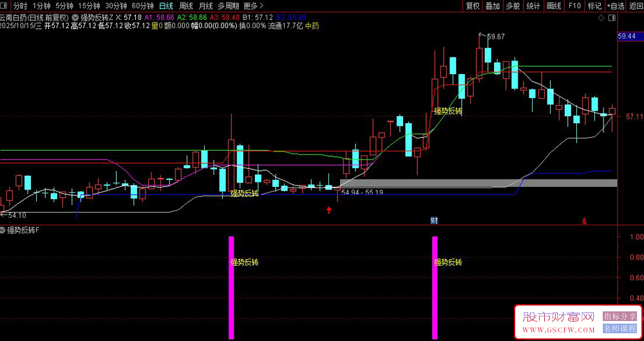Click the diamond icon above the chart
This screenshot has width=644, height=341.
(x=601, y=17)
